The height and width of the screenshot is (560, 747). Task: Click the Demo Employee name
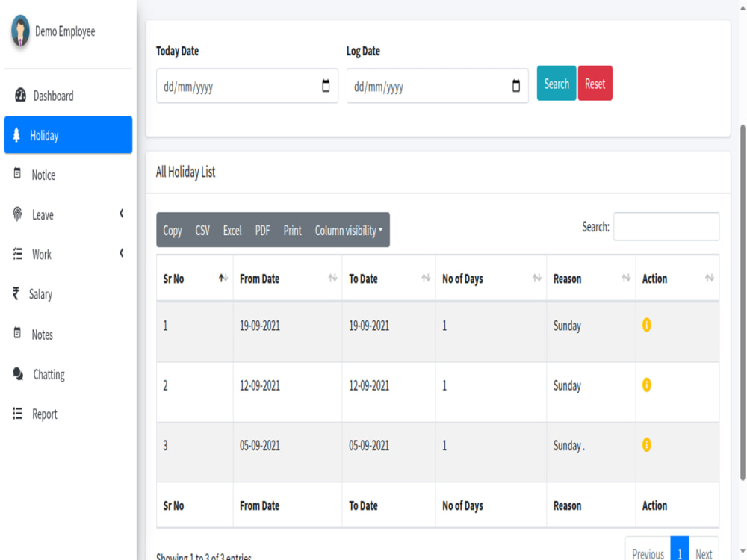pos(65,31)
